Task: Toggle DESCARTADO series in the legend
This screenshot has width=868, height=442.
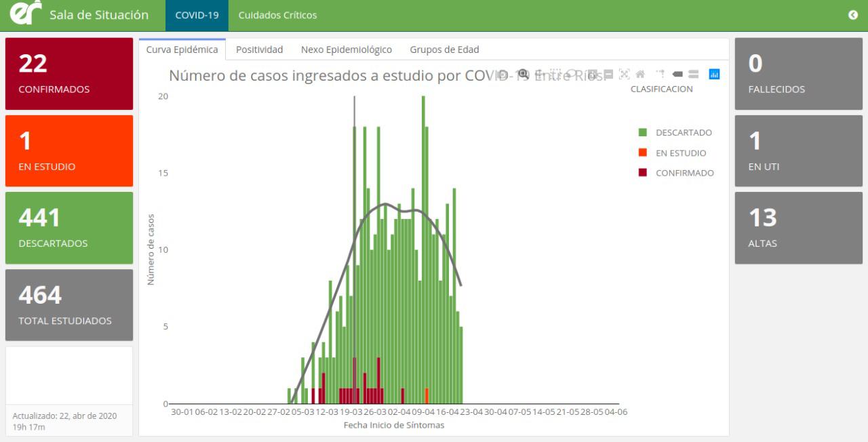Action: 684,133
